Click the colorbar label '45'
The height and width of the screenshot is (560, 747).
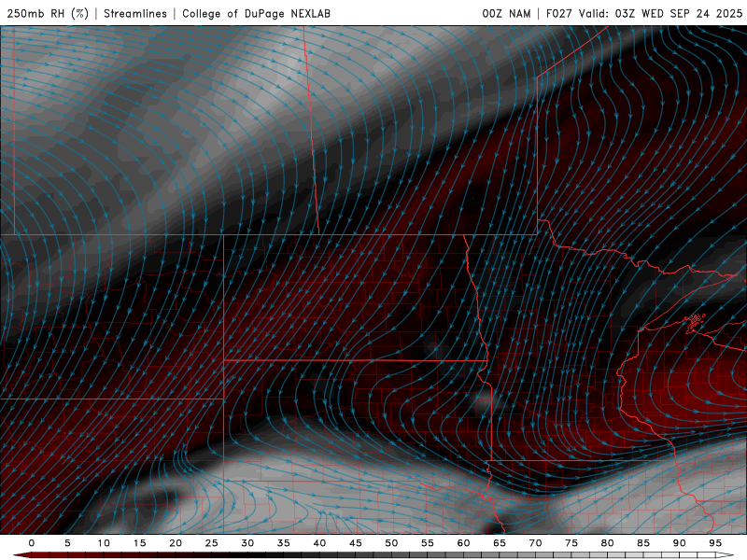(356, 543)
